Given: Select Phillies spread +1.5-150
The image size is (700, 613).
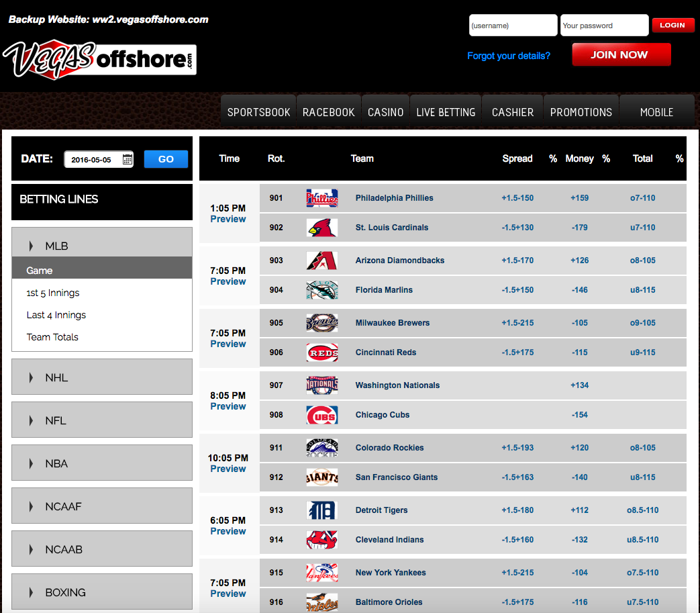Looking at the screenshot, I should click(x=517, y=198).
